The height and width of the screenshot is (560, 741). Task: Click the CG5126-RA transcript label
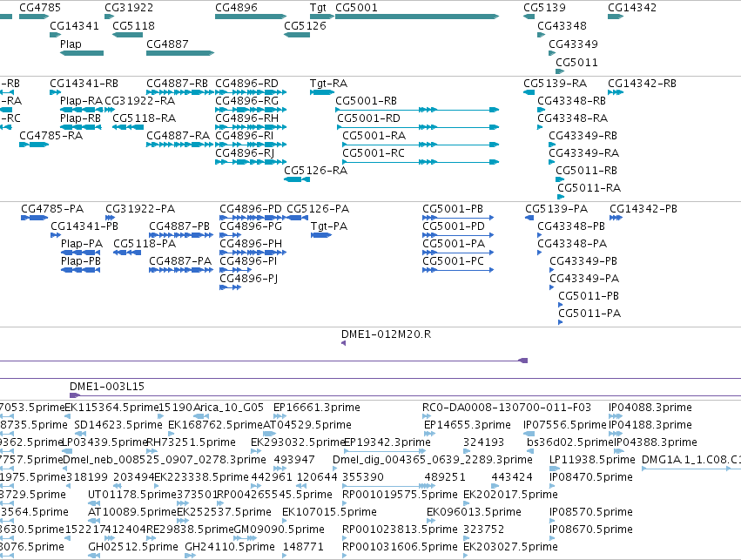316,171
